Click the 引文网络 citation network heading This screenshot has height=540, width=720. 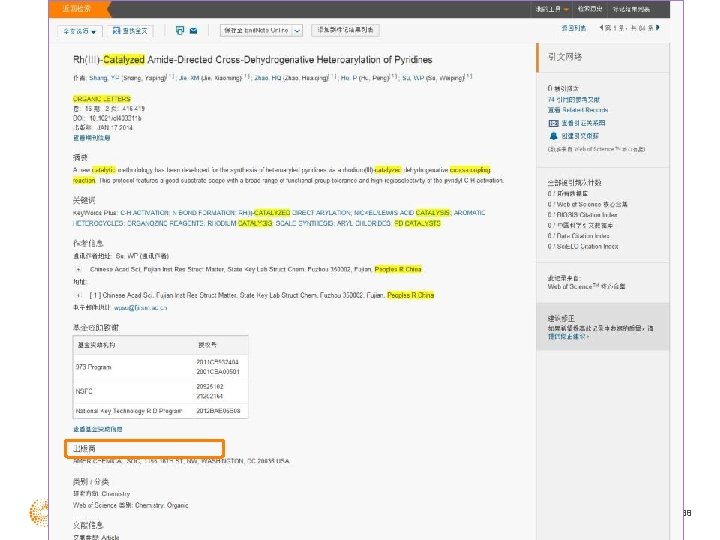(565, 57)
